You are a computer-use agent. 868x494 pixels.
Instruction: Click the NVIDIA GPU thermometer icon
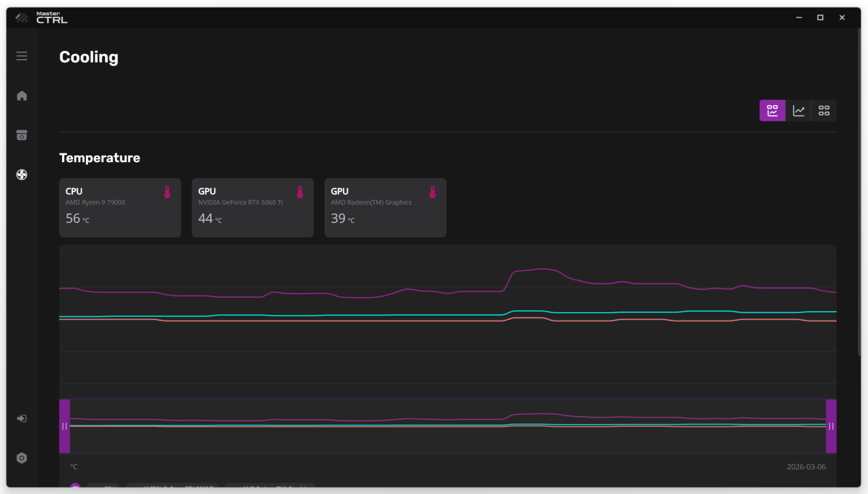point(300,192)
